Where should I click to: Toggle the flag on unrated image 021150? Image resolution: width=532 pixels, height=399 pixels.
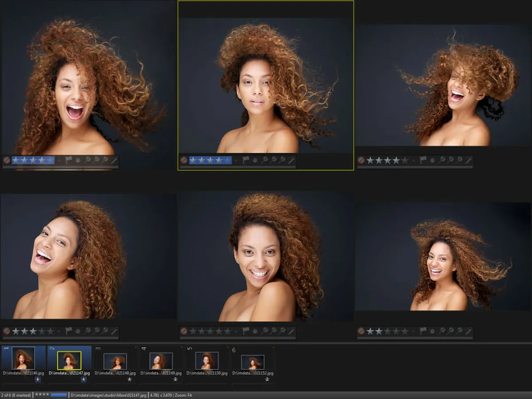pyautogui.click(x=246, y=331)
